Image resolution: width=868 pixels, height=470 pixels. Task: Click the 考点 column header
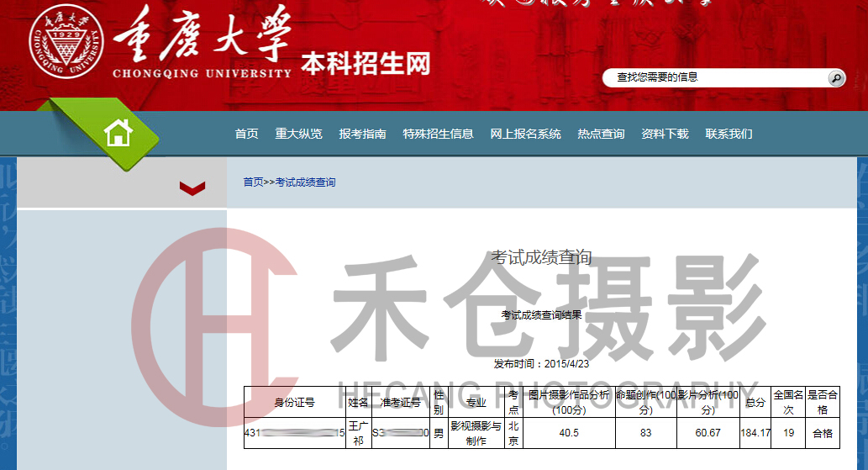click(x=513, y=403)
